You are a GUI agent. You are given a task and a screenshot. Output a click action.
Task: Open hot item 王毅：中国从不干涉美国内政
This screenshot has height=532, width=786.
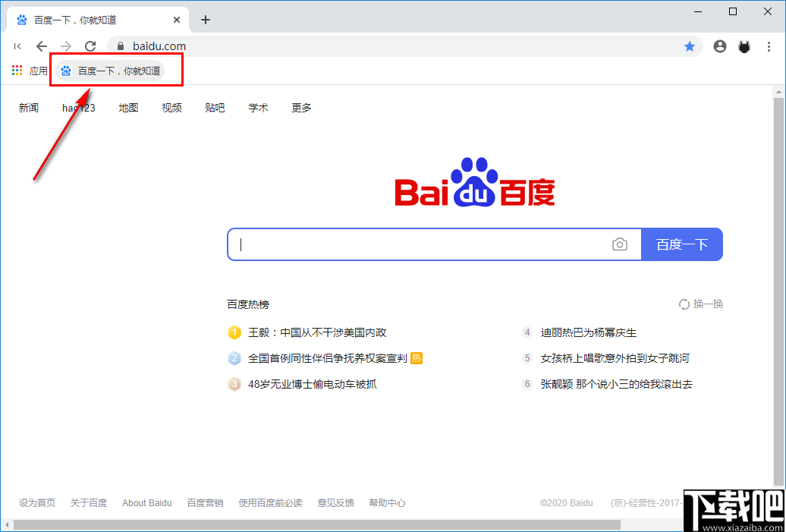(317, 332)
